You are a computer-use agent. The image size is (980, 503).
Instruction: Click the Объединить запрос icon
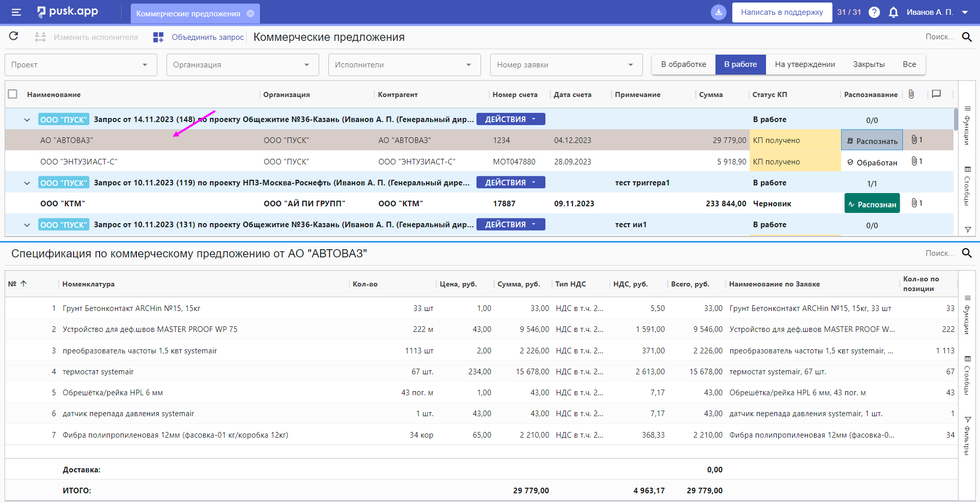pyautogui.click(x=158, y=37)
